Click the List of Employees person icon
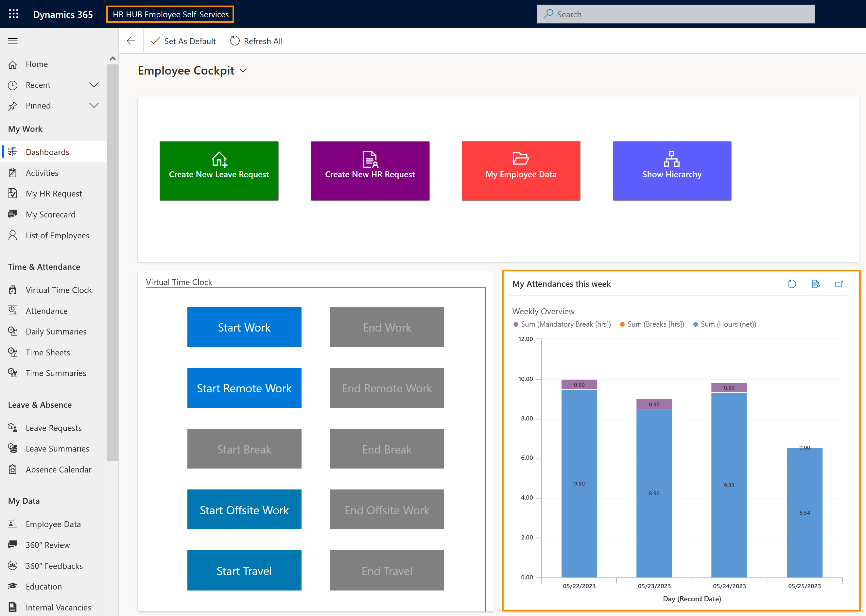This screenshot has height=616, width=866. click(13, 235)
